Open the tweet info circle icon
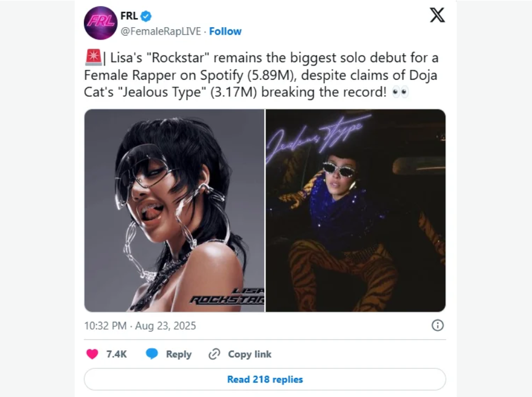 pos(437,326)
